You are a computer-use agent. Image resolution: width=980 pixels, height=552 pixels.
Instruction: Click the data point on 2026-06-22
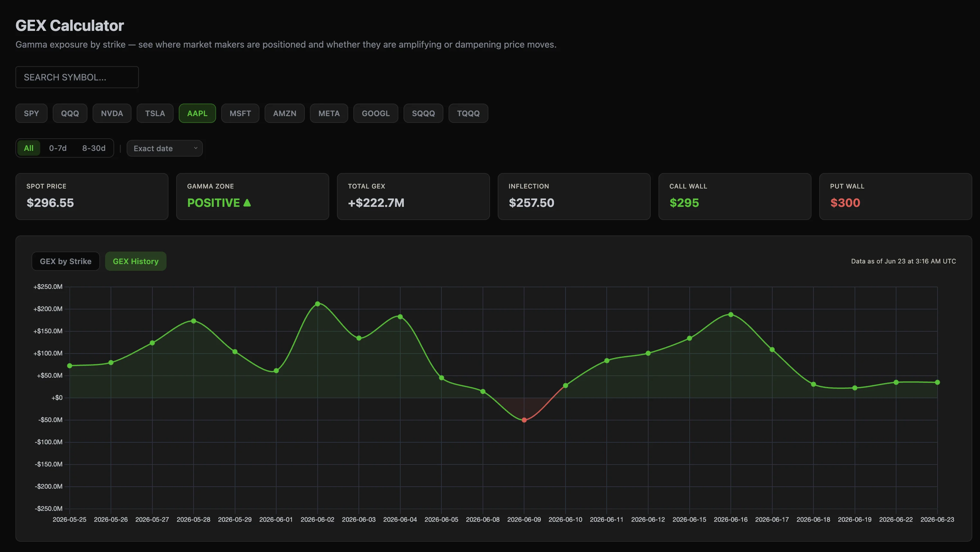[896, 382]
